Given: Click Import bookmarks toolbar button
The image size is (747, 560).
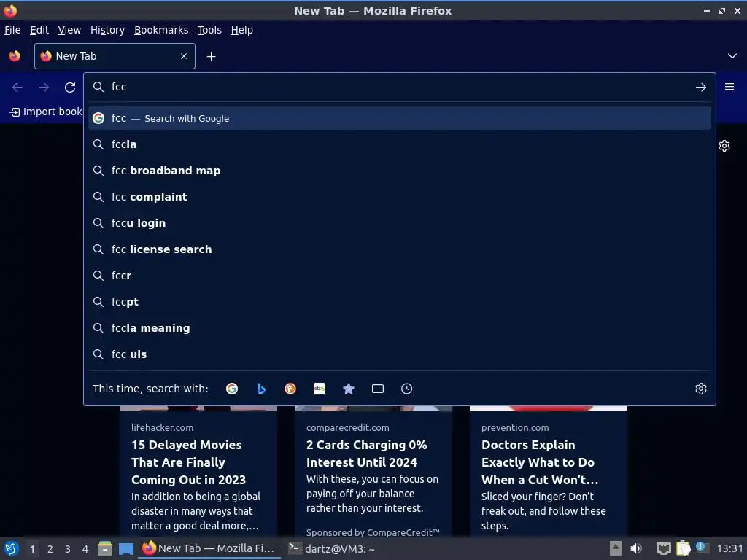Looking at the screenshot, I should 46,112.
